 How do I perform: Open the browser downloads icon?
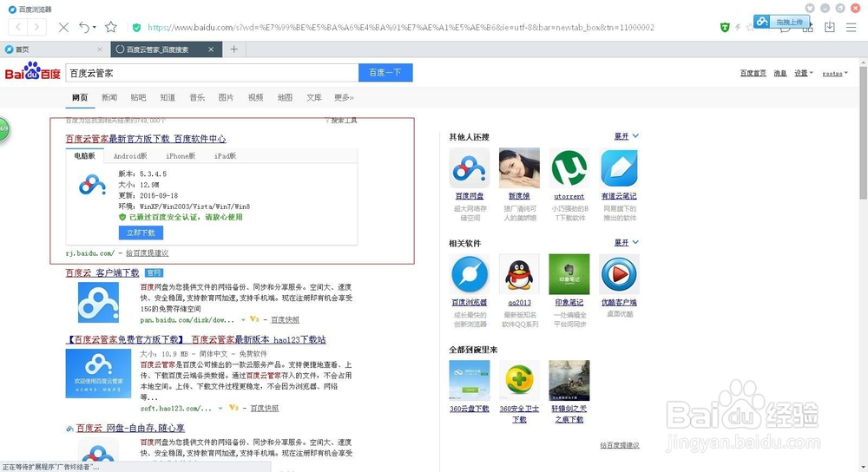829,27
